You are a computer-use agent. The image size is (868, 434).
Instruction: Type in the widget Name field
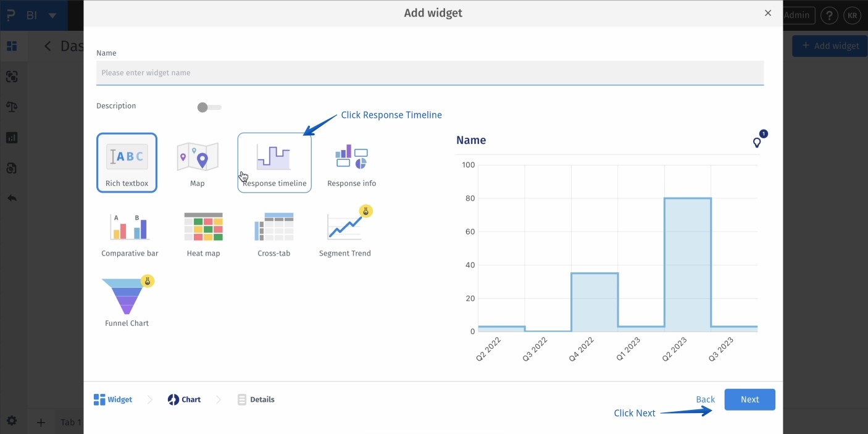click(x=430, y=73)
